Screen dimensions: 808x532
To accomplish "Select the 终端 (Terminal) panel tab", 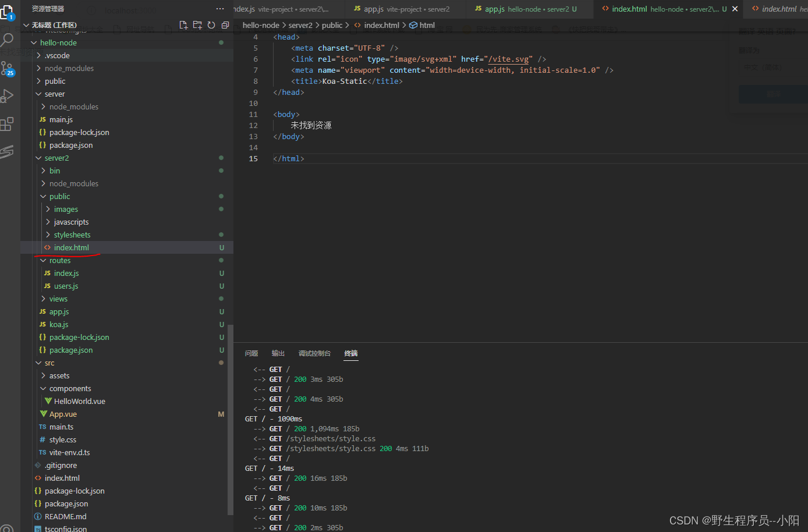I will tap(351, 353).
